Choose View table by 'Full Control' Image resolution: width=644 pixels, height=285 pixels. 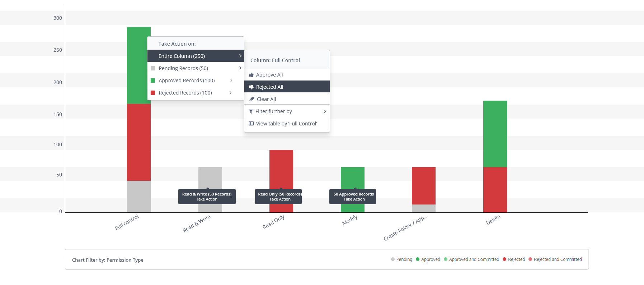[286, 124]
